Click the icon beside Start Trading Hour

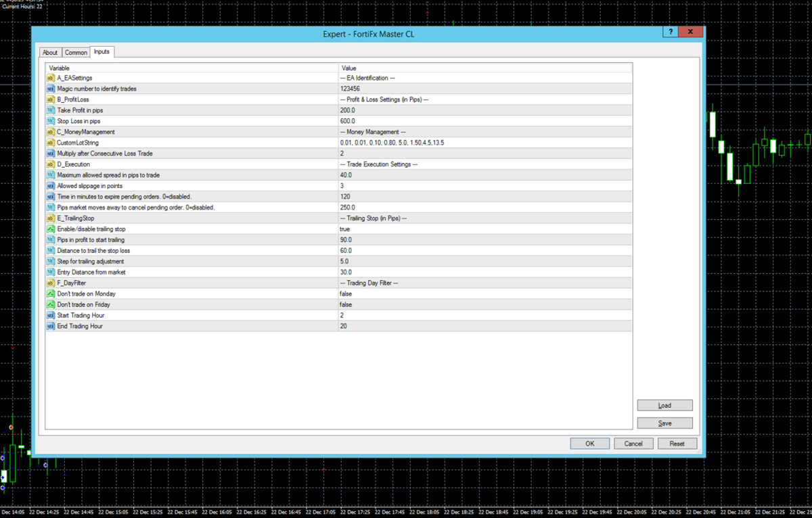click(x=51, y=316)
